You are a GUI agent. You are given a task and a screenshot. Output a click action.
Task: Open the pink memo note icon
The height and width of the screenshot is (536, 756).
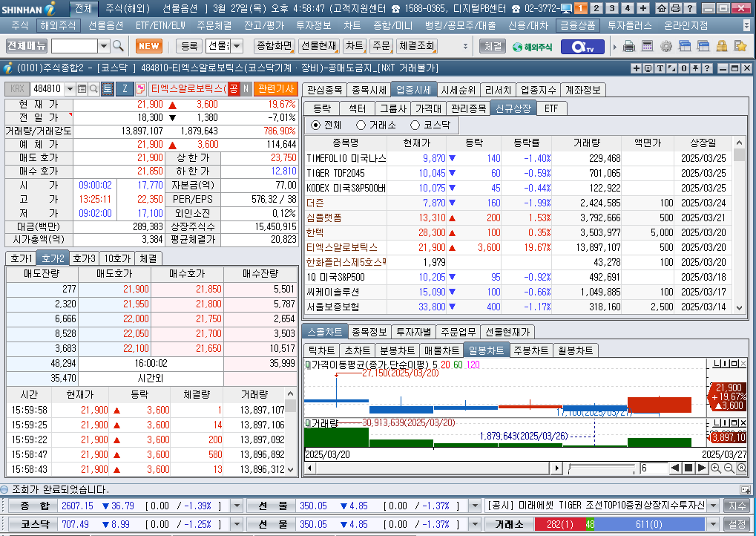point(140,89)
